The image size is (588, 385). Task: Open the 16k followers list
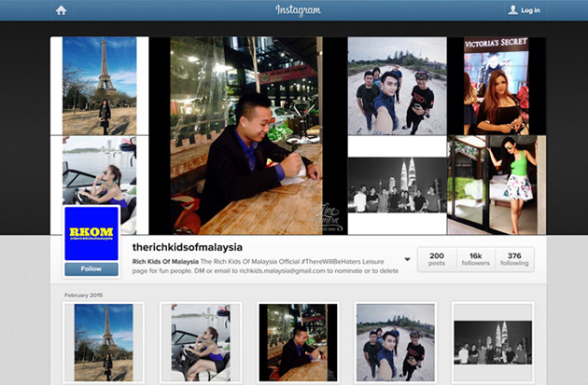tap(475, 259)
